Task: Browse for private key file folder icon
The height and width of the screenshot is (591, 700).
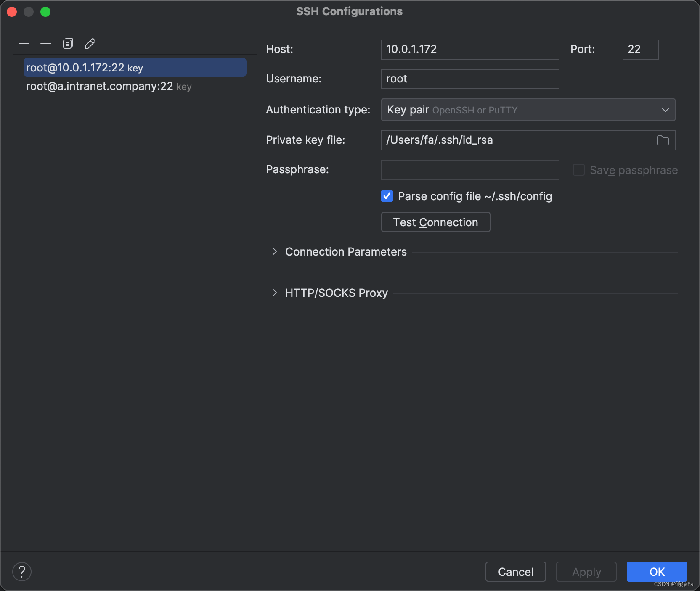Action: [663, 140]
